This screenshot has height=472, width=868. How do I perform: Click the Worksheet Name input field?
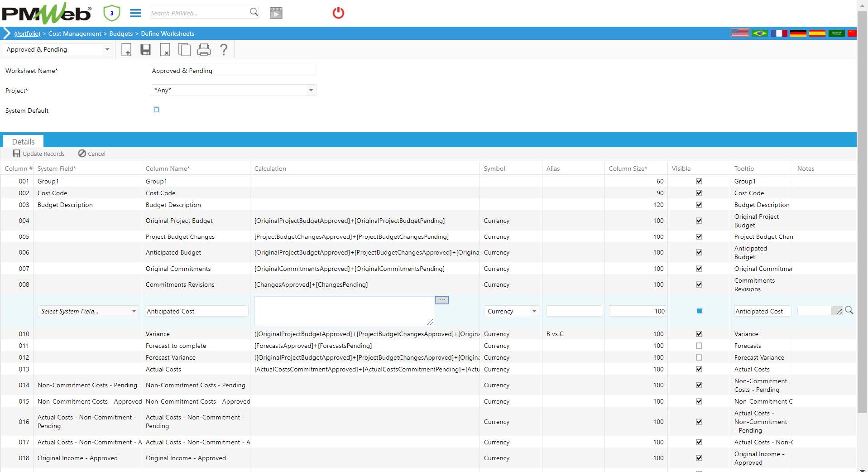click(x=233, y=71)
